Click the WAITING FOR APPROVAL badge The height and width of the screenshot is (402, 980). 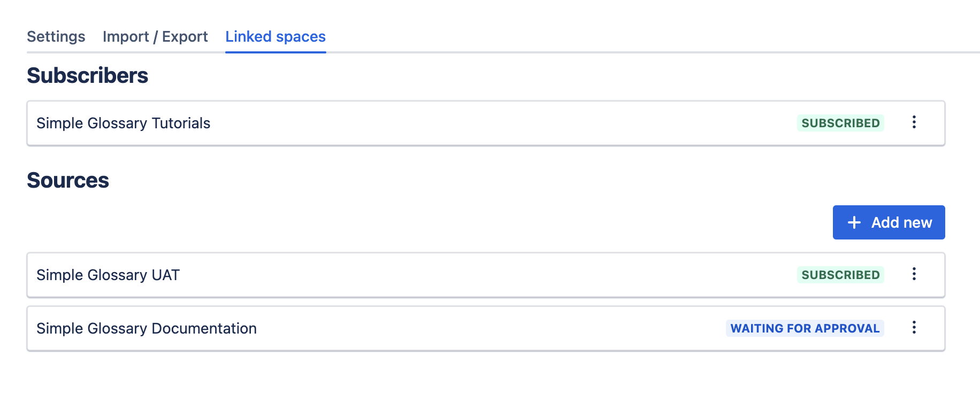click(x=805, y=328)
